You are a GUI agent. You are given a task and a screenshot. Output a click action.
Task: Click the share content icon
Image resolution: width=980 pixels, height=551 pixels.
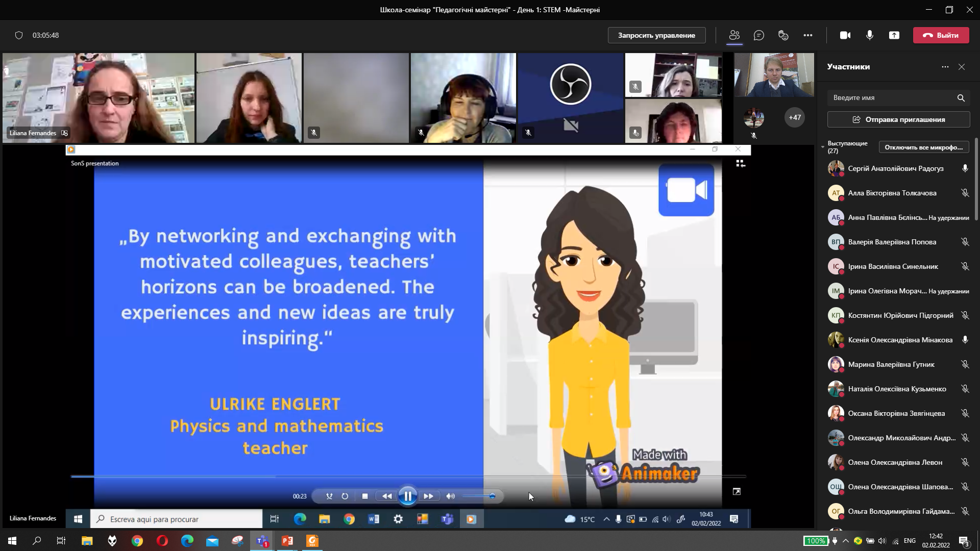click(894, 35)
